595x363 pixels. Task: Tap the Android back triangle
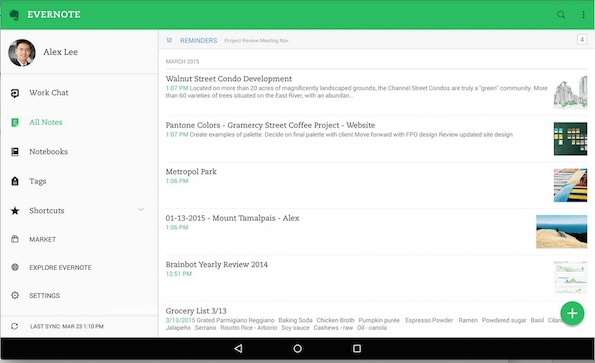pos(238,348)
